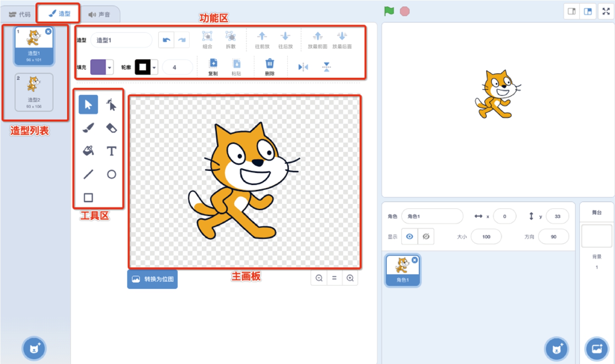Click the 舞台 stage backdrop thumbnail
Viewport: 615px width, 364px height.
pos(597,236)
